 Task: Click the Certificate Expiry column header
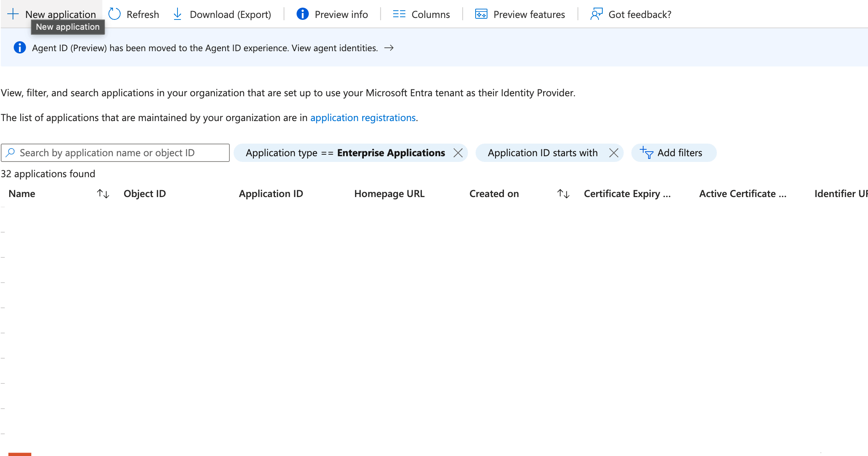[627, 194]
